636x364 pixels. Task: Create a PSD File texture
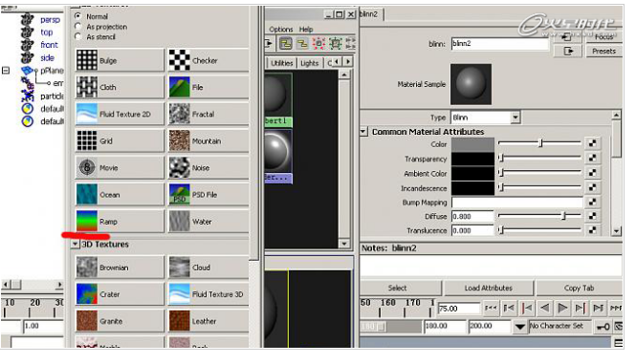coord(208,195)
